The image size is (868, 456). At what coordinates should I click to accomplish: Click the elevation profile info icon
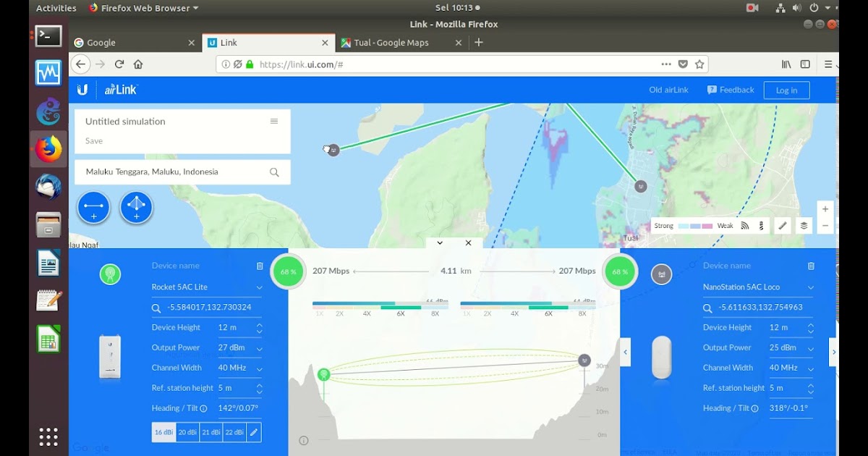[304, 440]
